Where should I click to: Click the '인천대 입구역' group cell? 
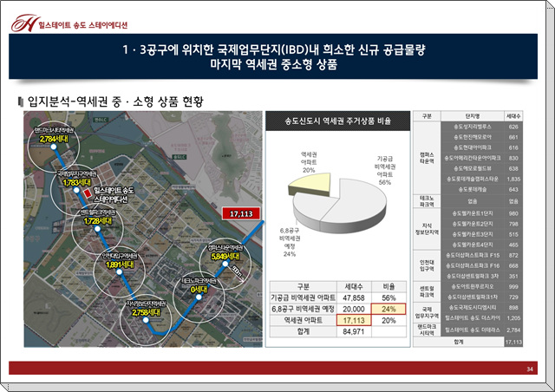point(427,265)
